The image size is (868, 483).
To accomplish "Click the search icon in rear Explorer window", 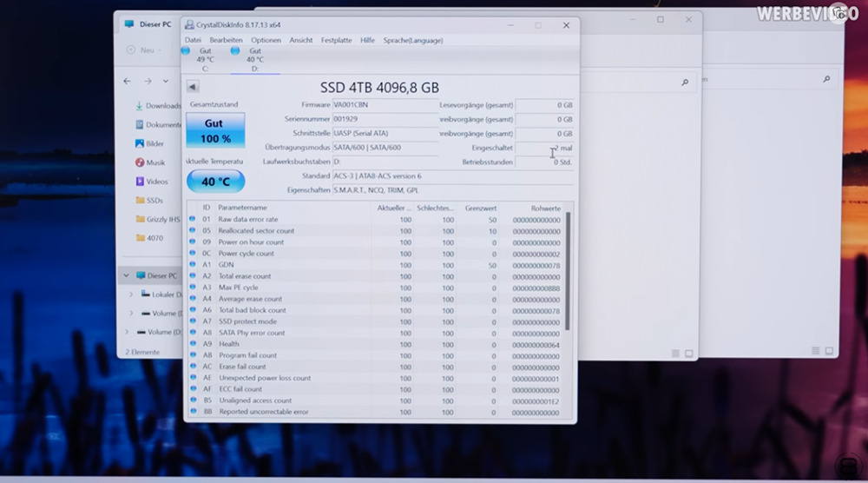I will point(826,79).
